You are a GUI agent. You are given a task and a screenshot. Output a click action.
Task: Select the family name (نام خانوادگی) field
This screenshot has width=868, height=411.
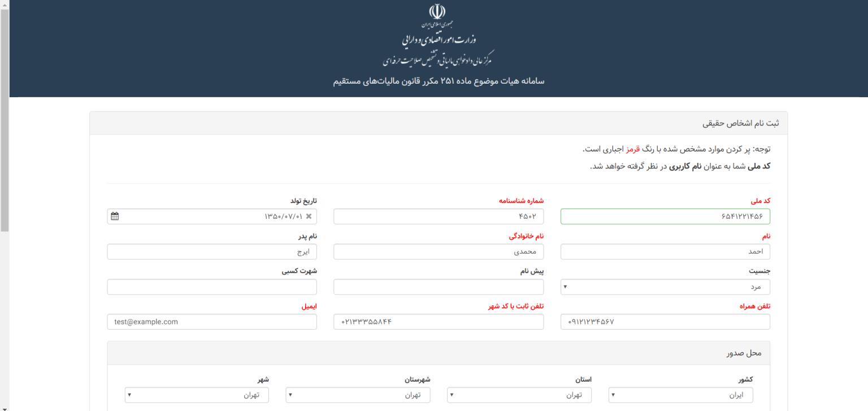(438, 252)
